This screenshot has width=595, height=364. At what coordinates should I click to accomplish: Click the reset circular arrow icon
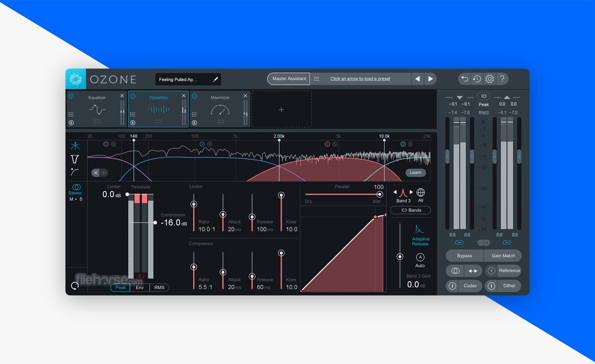(x=75, y=285)
